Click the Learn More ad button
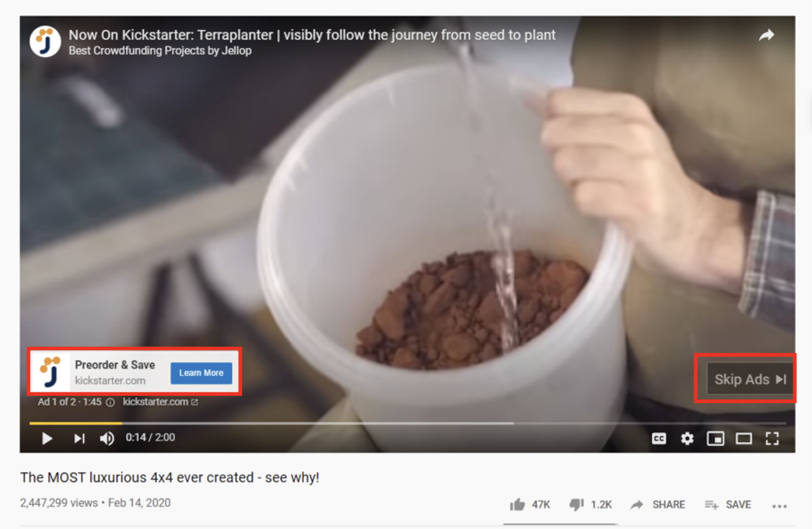This screenshot has height=529, width=812. (201, 373)
